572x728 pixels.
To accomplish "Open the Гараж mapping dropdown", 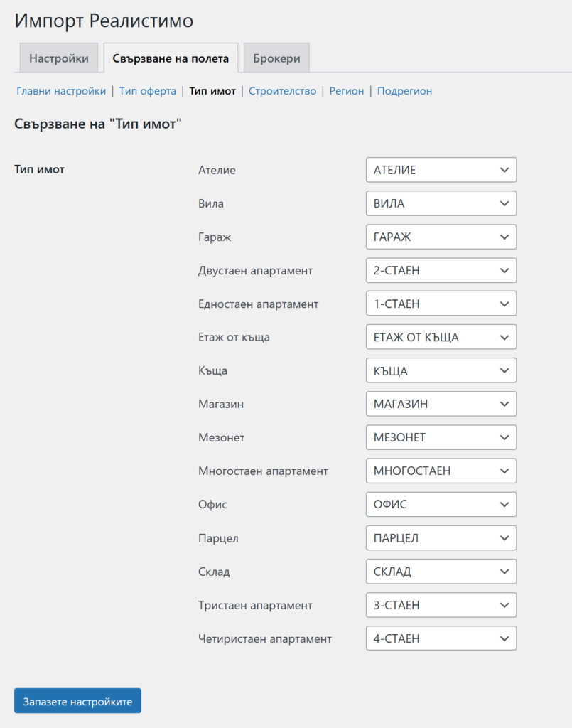I will click(441, 237).
